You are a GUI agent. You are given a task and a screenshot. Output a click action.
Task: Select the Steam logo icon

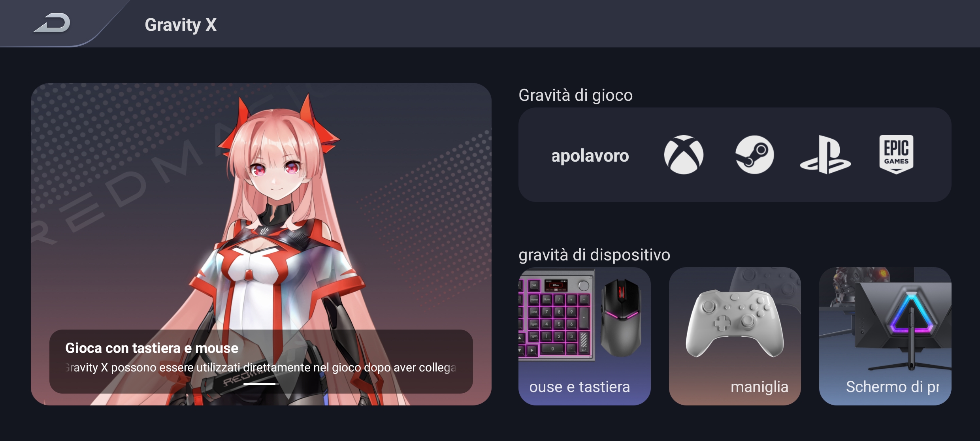pyautogui.click(x=754, y=155)
